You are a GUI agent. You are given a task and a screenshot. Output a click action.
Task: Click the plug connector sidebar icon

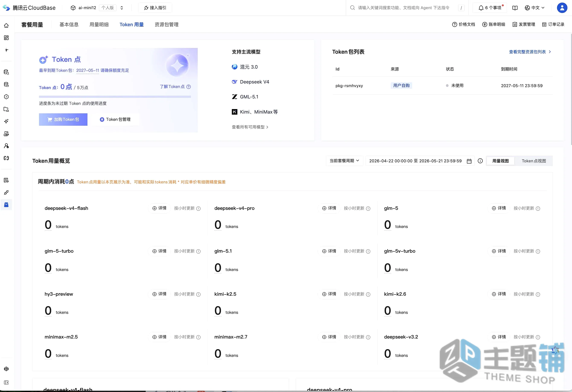(6, 192)
